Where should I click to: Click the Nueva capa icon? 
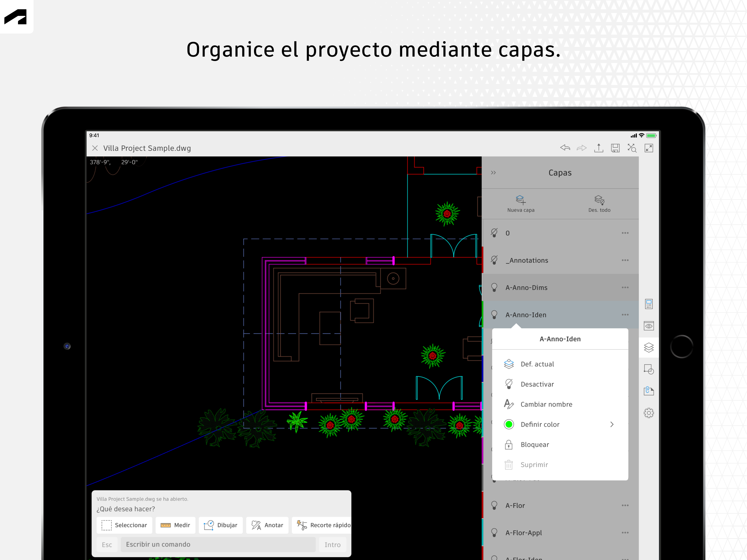(x=520, y=200)
